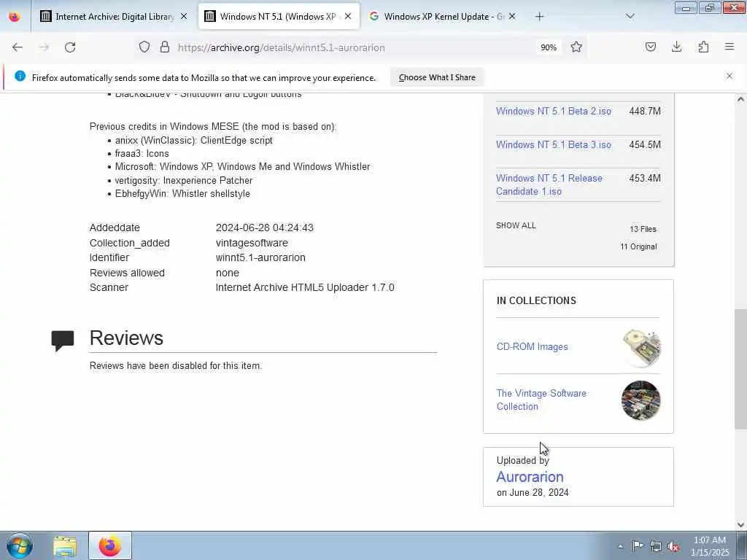747x560 pixels.
Task: Click the 90% zoom level indicator
Action: point(549,47)
